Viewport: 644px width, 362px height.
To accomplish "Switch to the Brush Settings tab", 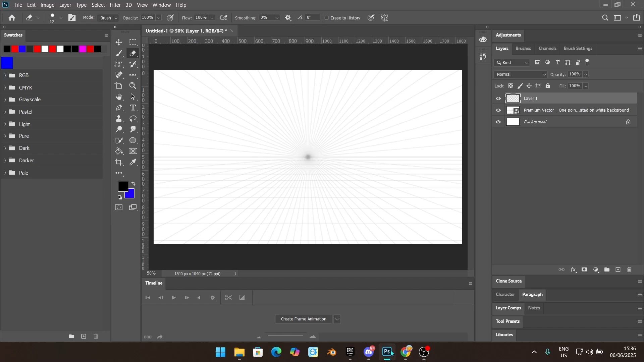I will coord(578,49).
